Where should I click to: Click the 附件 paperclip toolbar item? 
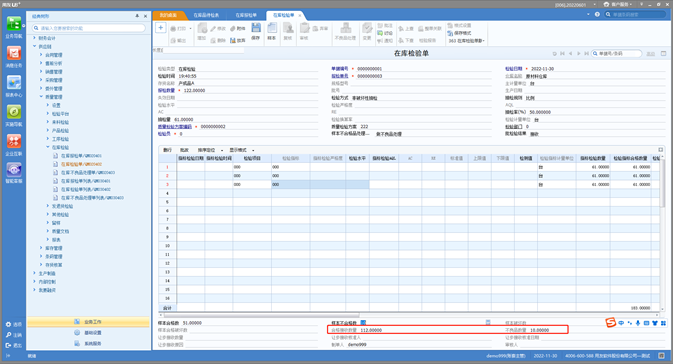[x=237, y=28]
